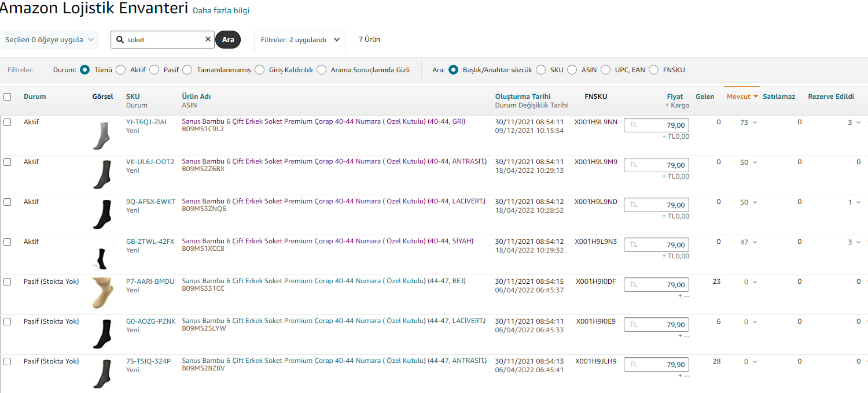Image resolution: width=868 pixels, height=393 pixels.
Task: Search by UPC, EAN radio option
Action: pyautogui.click(x=606, y=70)
